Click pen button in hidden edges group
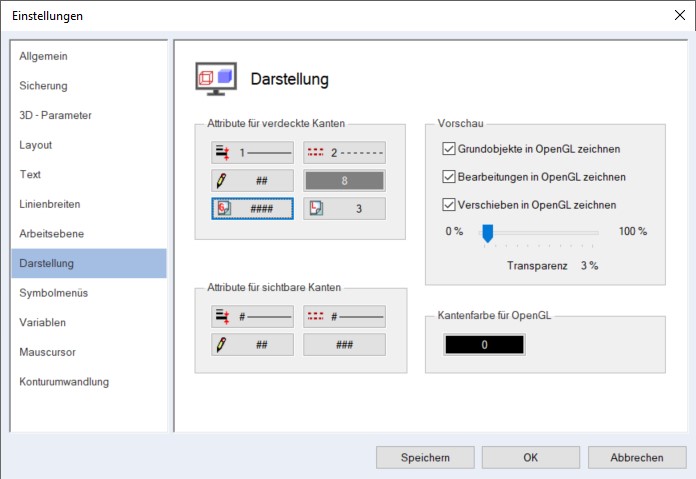This screenshot has height=479, width=696. 252,181
